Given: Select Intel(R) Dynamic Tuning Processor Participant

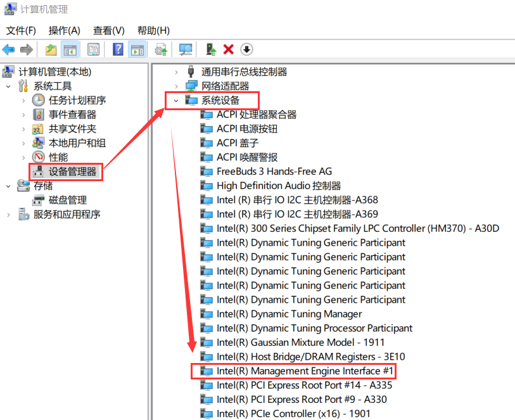Looking at the screenshot, I should [x=314, y=328].
